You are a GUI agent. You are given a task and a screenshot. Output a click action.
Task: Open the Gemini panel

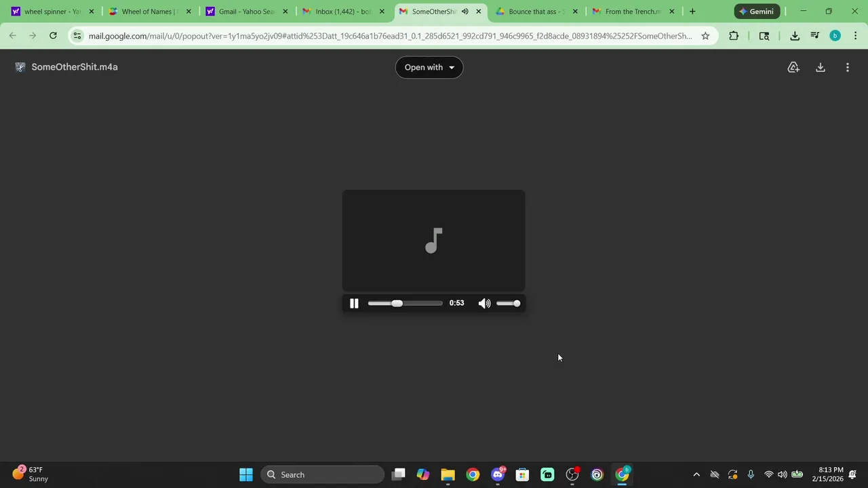pos(757,12)
